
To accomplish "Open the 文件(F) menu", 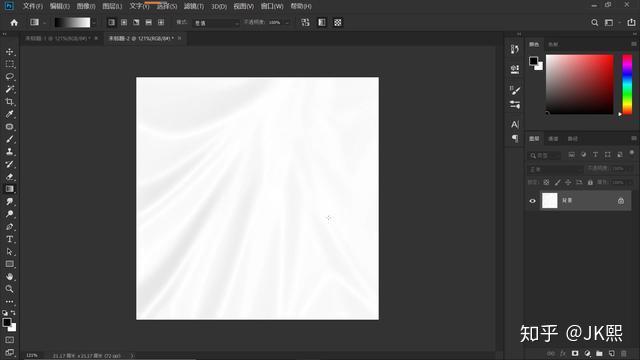I will click(33, 6).
